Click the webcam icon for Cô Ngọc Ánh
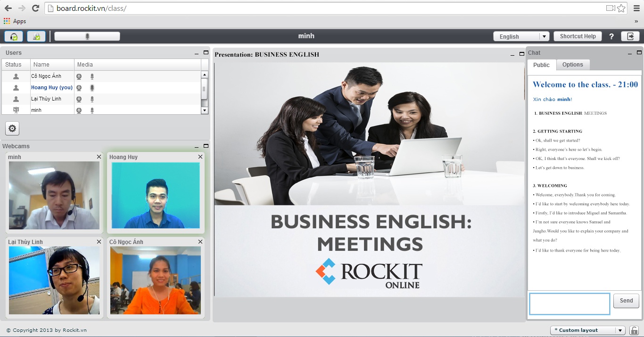Viewport: 644px width, 337px height. click(x=80, y=76)
